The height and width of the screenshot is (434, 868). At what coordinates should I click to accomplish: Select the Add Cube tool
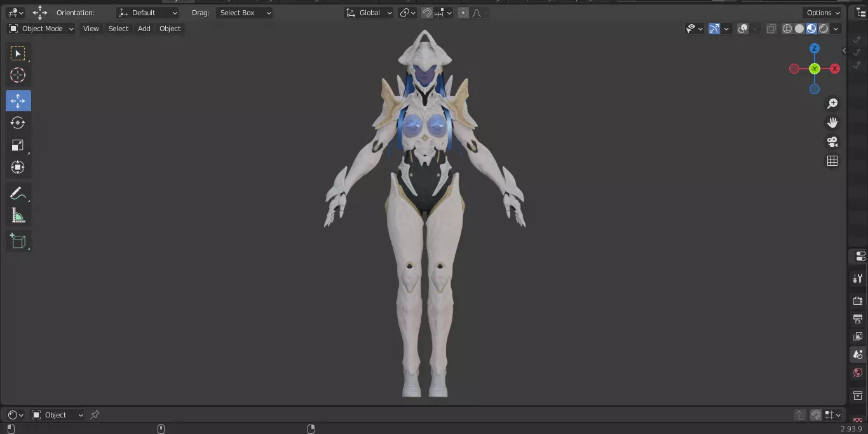[18, 241]
